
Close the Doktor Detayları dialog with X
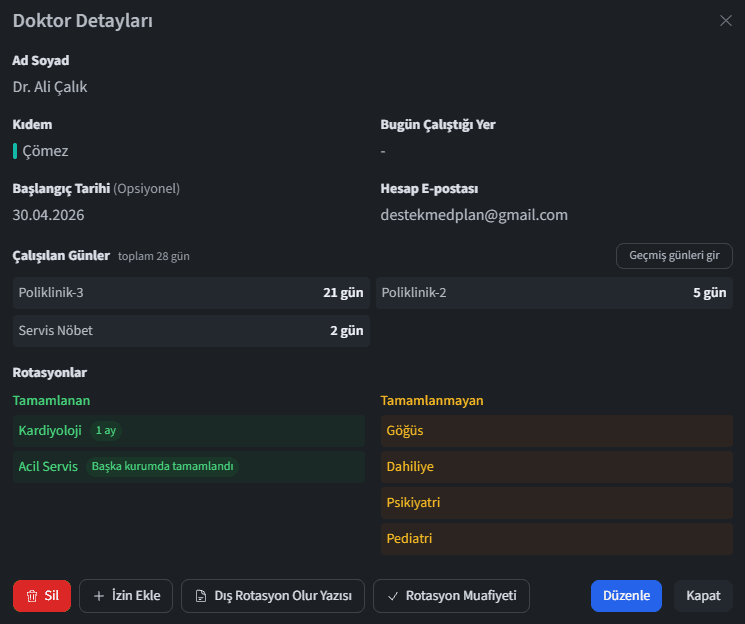(x=726, y=20)
